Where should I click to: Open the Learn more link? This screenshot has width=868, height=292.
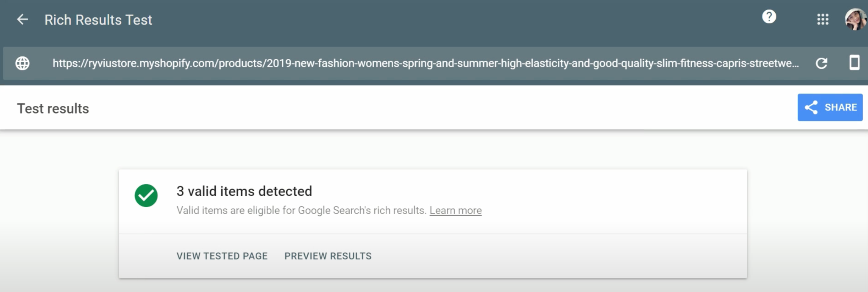click(456, 210)
